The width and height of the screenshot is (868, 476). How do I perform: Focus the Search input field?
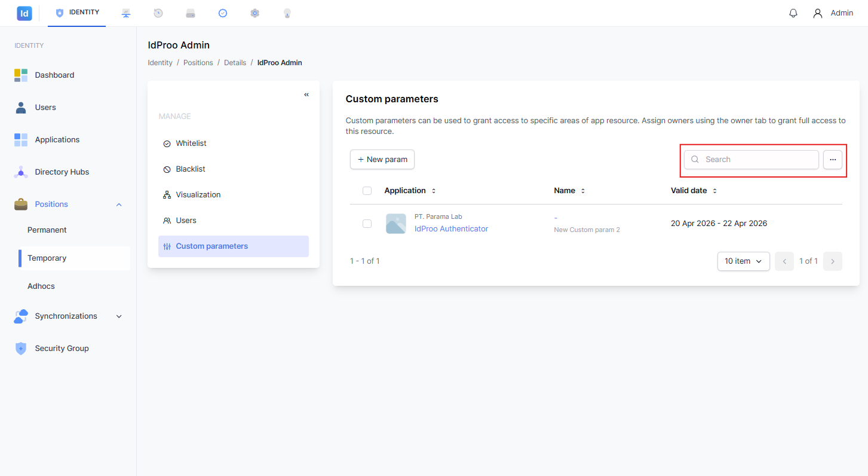752,160
